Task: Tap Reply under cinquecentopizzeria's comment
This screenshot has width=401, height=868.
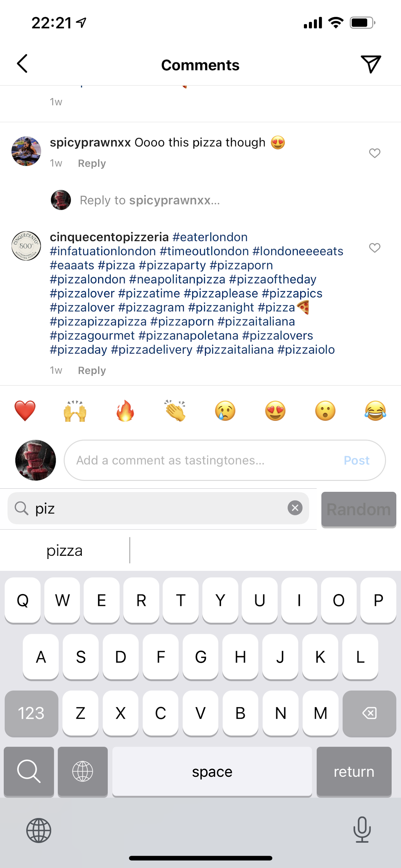Action: (92, 371)
